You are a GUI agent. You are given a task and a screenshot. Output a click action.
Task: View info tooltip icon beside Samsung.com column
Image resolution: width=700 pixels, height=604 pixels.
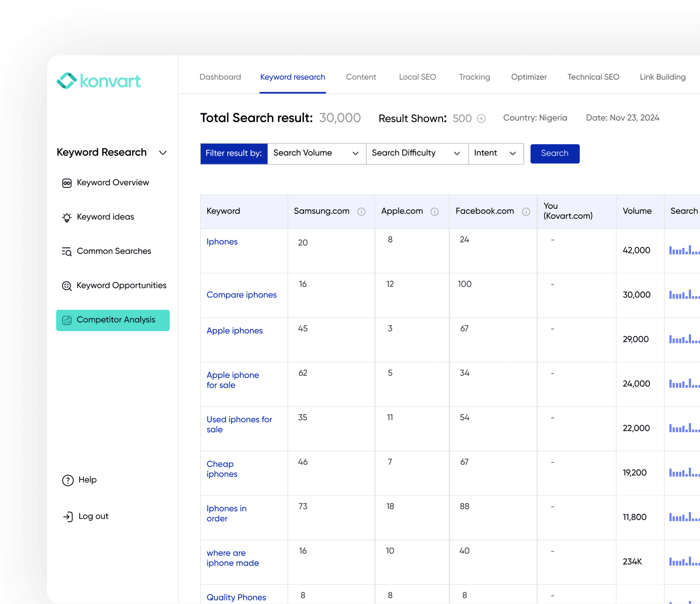pyautogui.click(x=362, y=212)
